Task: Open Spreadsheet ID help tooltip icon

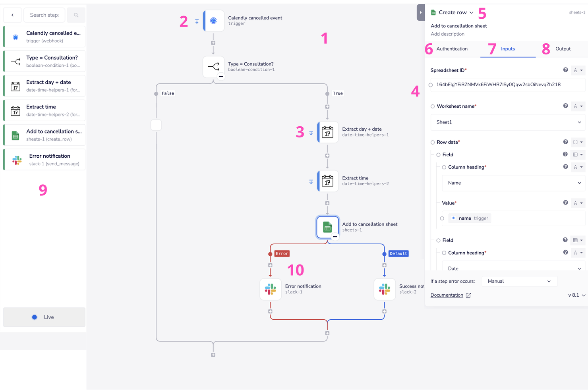Action: pos(565,70)
